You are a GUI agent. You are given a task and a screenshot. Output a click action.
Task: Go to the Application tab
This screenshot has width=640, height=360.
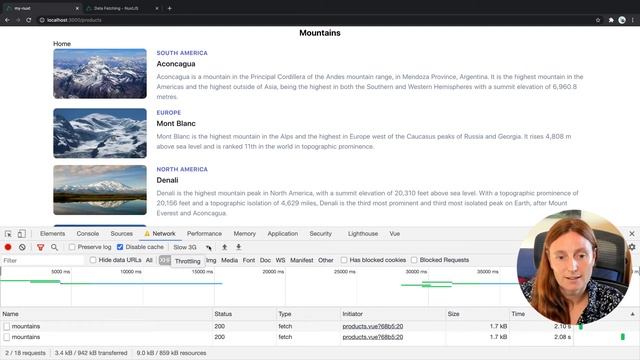pos(283,233)
